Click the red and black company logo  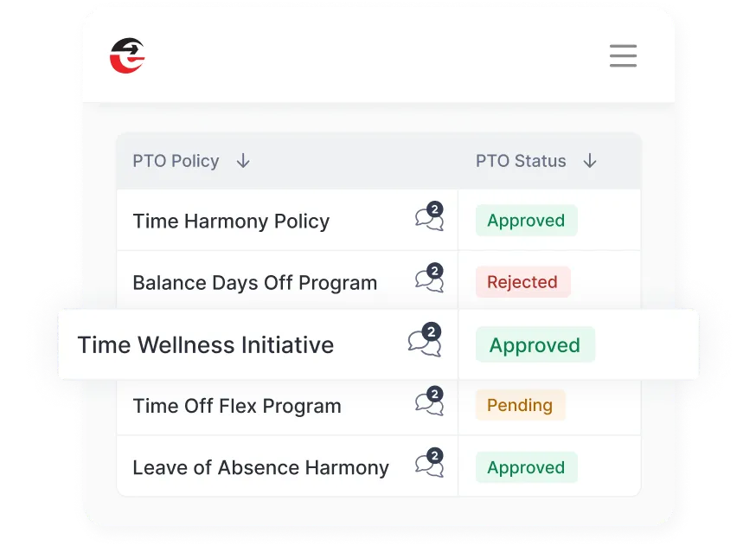127,55
